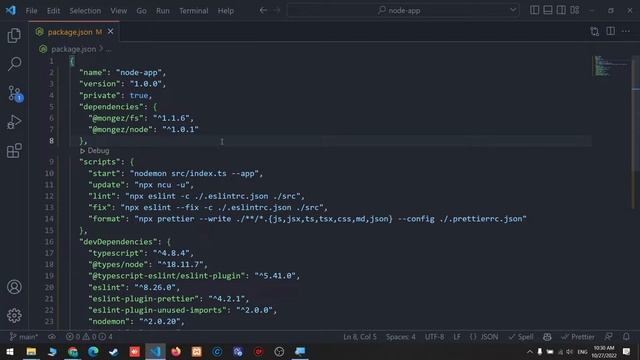Synchronize changes with the cloud icon

tap(52, 337)
